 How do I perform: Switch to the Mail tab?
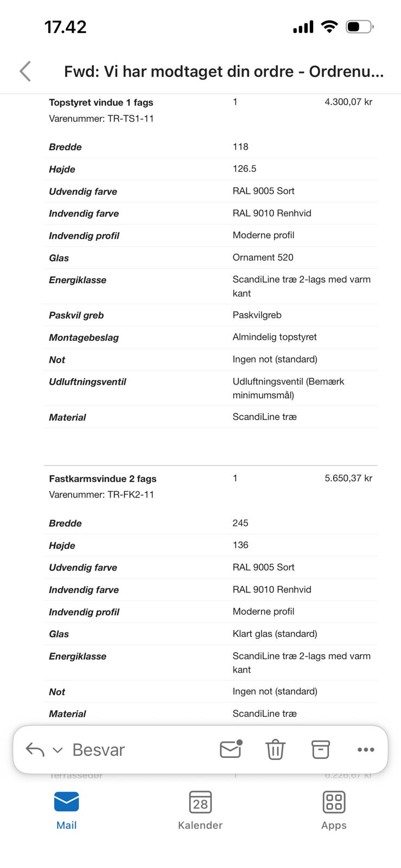point(66,810)
